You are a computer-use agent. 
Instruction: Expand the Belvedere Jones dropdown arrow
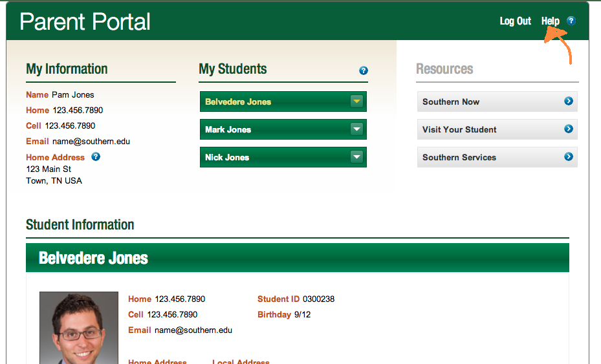pyautogui.click(x=356, y=102)
